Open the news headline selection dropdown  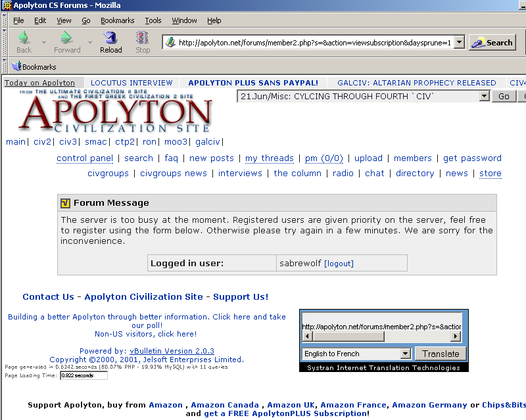485,96
